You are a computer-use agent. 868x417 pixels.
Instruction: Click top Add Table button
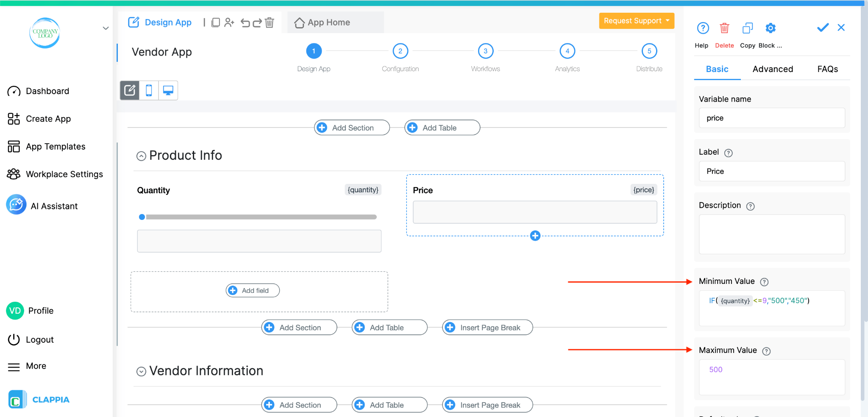tap(442, 128)
